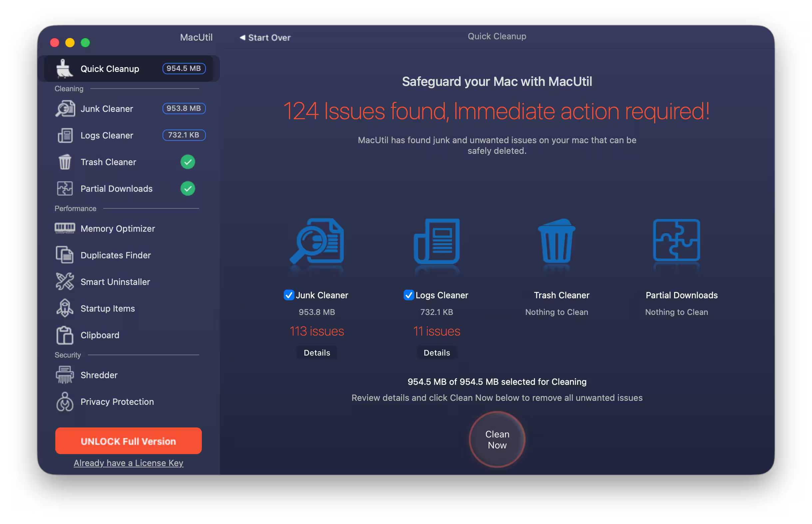Select the Shredder sidebar entry
The image size is (812, 524).
click(129, 375)
